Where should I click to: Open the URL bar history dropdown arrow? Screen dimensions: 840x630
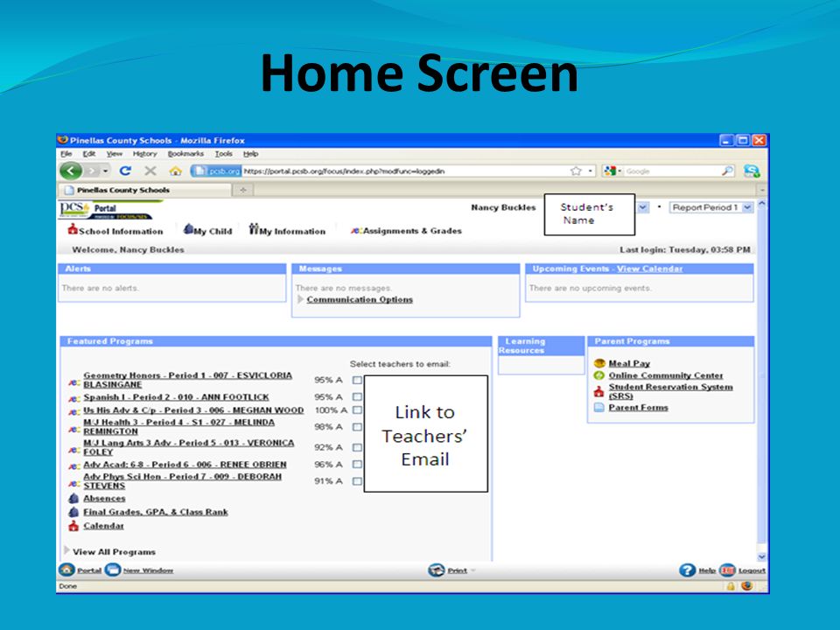click(x=591, y=171)
